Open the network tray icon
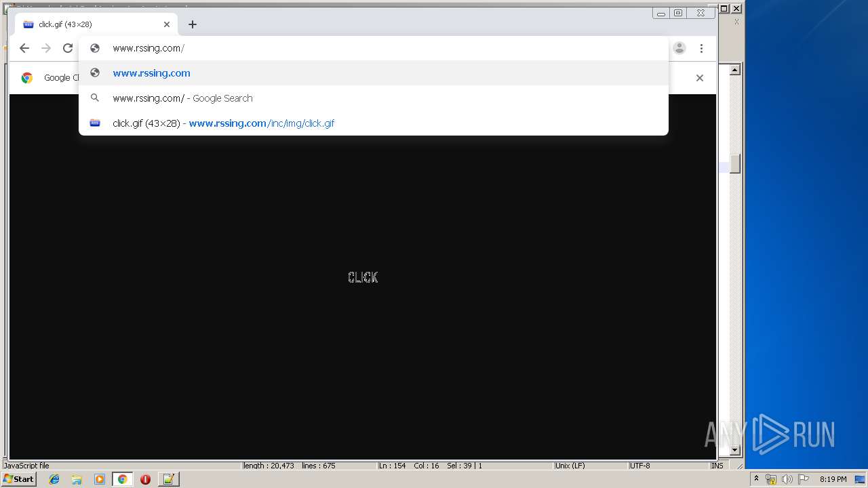The image size is (868, 488). [x=770, y=479]
